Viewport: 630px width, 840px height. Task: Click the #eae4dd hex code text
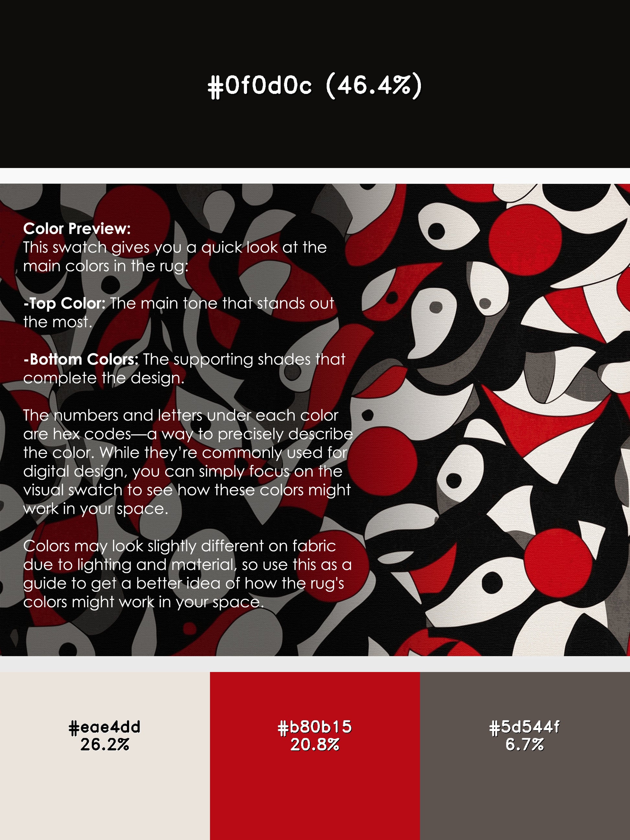point(105,727)
